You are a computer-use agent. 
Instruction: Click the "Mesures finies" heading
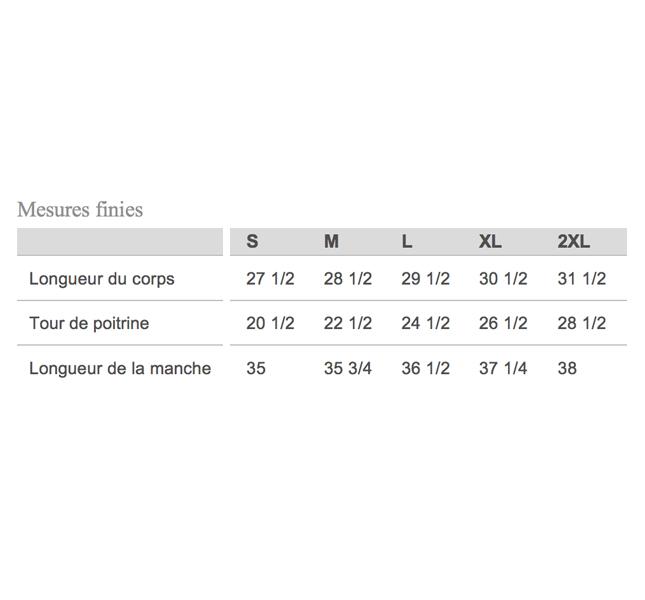[80, 210]
